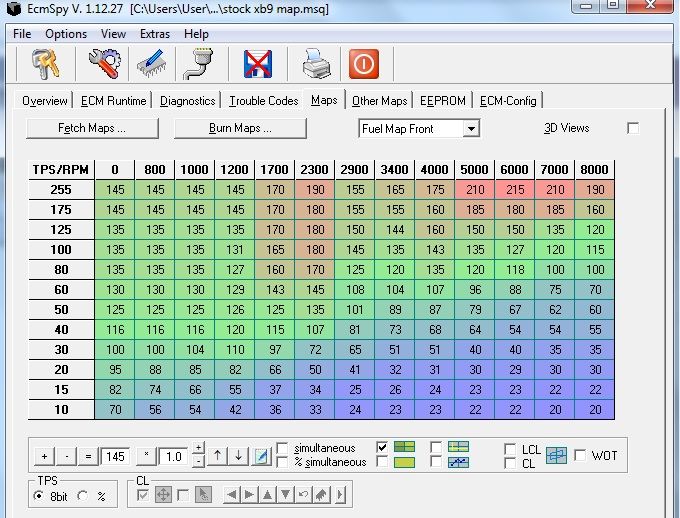Select cell 70 at TPS 10, RPM 0

(115, 410)
